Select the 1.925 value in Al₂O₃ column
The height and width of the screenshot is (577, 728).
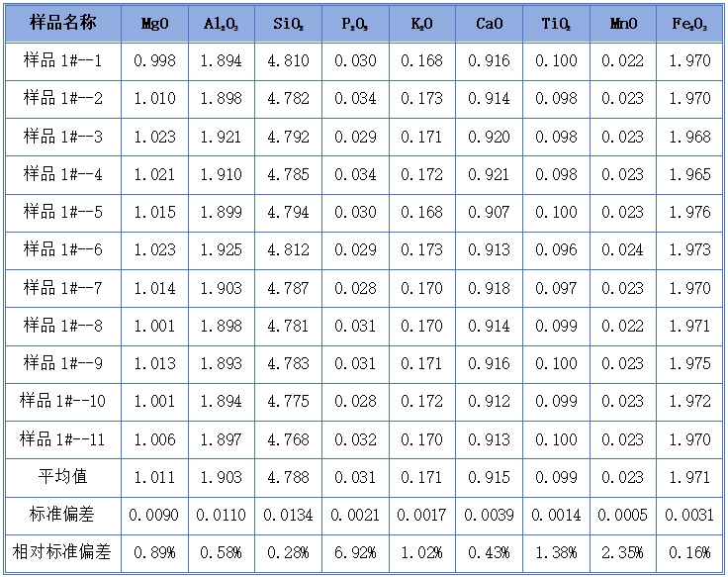pyautogui.click(x=221, y=250)
